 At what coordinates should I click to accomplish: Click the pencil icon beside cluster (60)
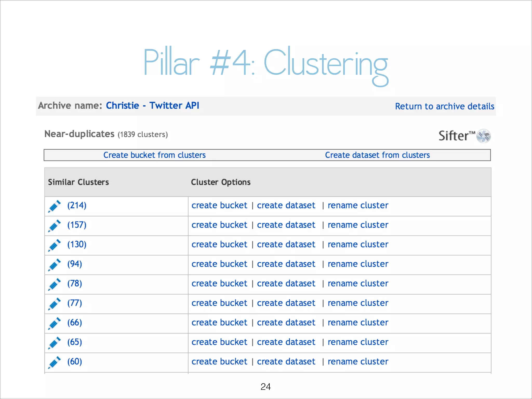[54, 362]
